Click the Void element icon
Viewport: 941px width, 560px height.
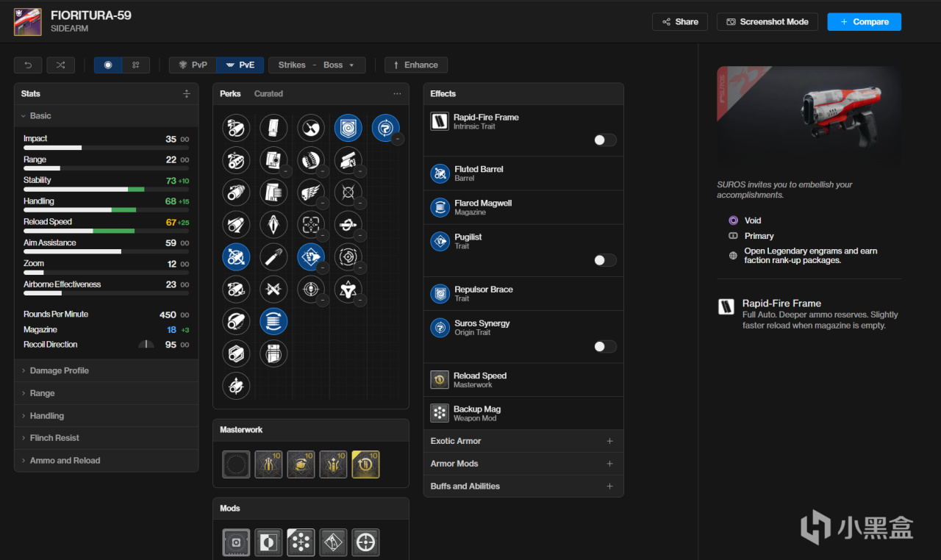point(733,220)
